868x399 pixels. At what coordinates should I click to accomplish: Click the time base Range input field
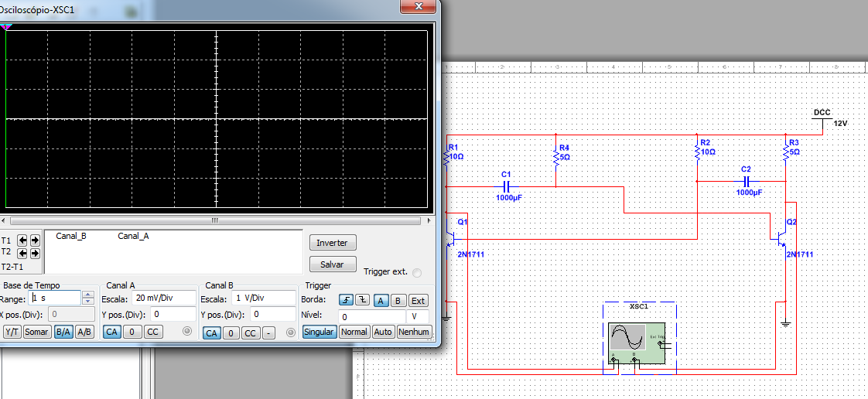click(55, 298)
